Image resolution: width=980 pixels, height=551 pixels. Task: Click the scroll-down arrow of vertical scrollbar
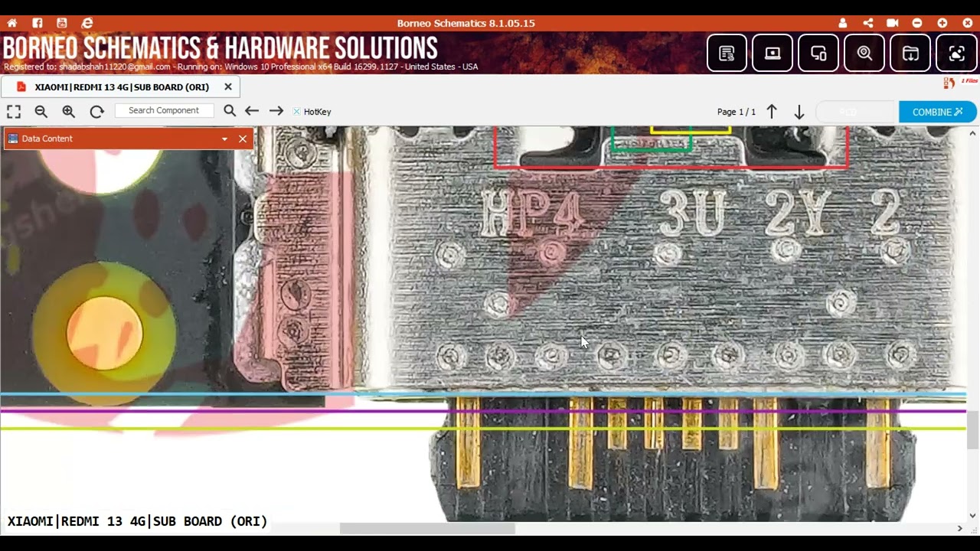click(x=972, y=516)
